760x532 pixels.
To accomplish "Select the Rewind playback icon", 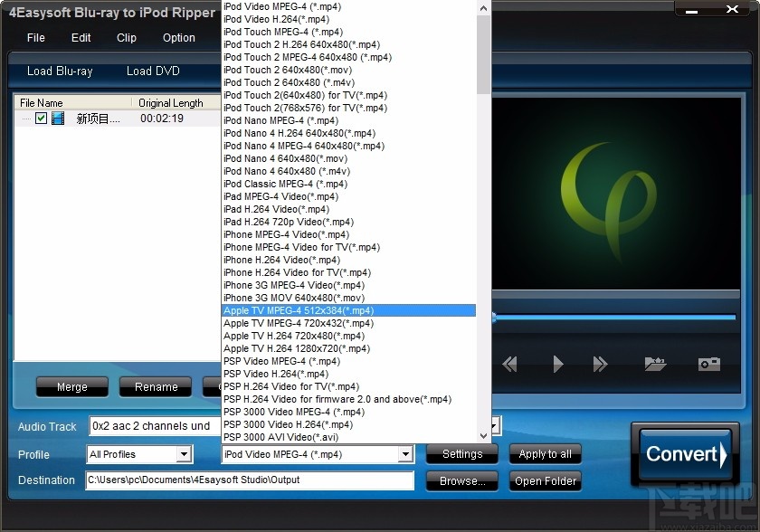I will click(x=510, y=365).
